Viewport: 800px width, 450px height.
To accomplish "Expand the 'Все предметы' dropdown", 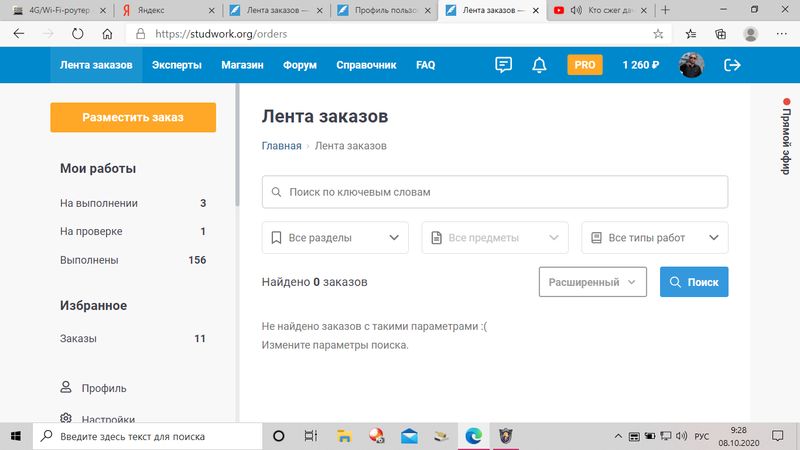I will (x=494, y=238).
